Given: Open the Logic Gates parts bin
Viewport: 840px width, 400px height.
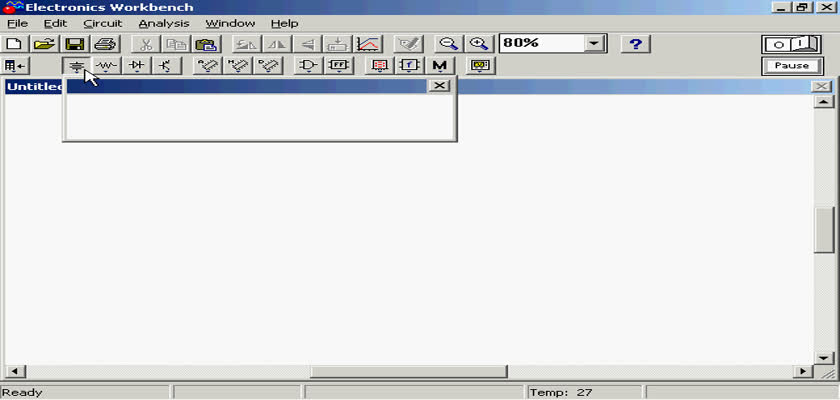Looking at the screenshot, I should click(309, 66).
